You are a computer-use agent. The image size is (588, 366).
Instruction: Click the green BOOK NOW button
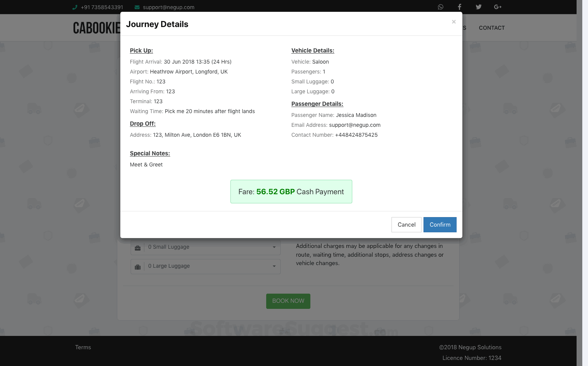(288, 301)
